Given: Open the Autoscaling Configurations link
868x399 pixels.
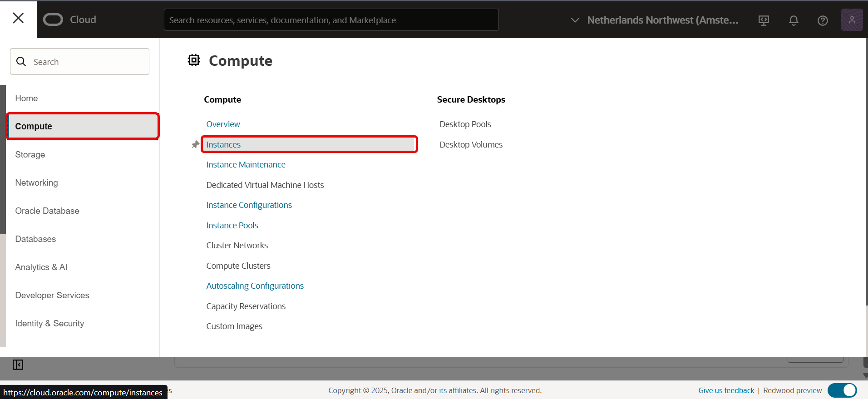Looking at the screenshot, I should pos(255,286).
